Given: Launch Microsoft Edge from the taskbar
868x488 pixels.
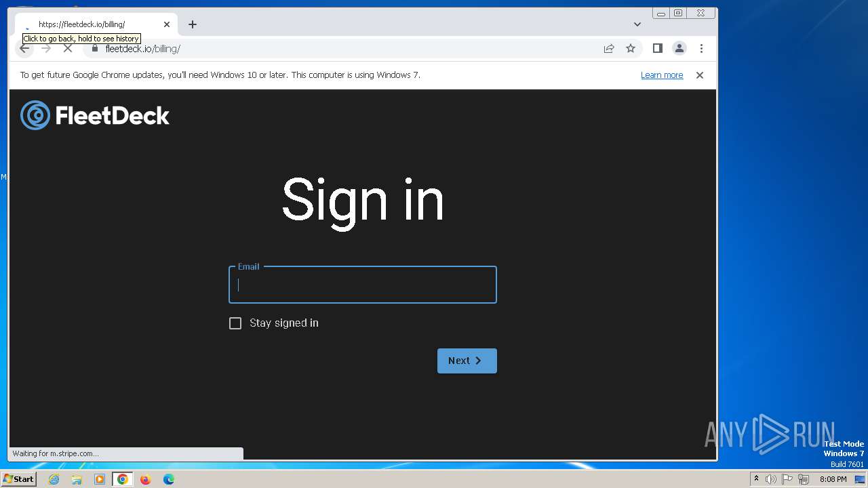Looking at the screenshot, I should coord(169,479).
